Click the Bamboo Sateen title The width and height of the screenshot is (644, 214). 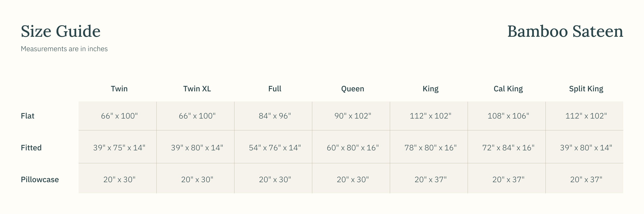coord(565,31)
